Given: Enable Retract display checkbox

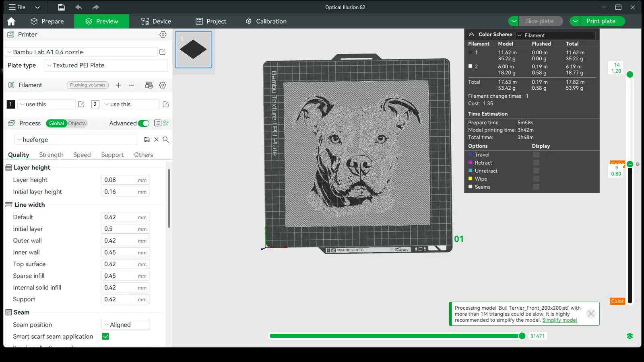Looking at the screenshot, I should point(536,162).
